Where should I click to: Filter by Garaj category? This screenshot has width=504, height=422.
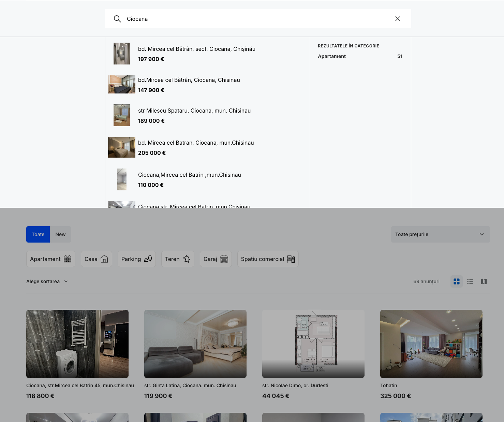[x=216, y=259]
